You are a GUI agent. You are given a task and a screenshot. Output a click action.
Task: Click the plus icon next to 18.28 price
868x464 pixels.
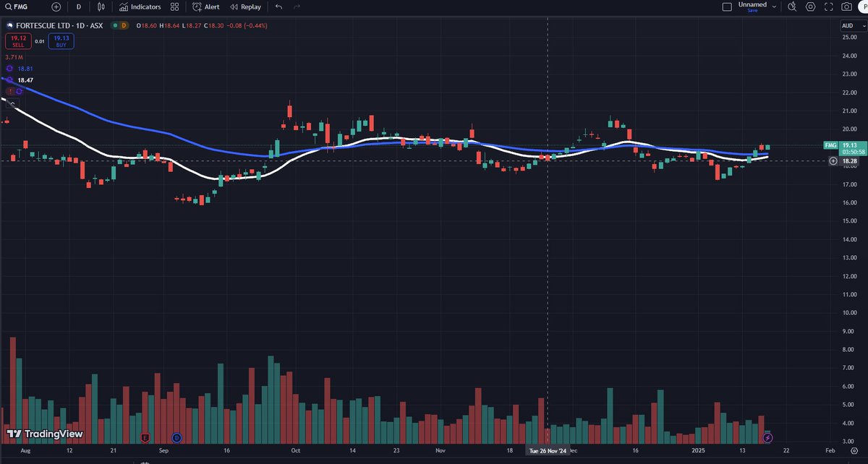[x=833, y=161]
